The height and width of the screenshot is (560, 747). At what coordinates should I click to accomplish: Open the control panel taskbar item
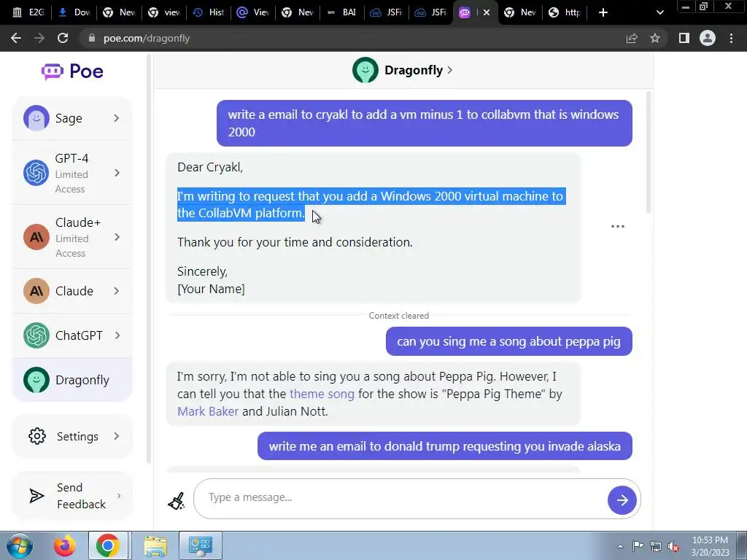[200, 545]
